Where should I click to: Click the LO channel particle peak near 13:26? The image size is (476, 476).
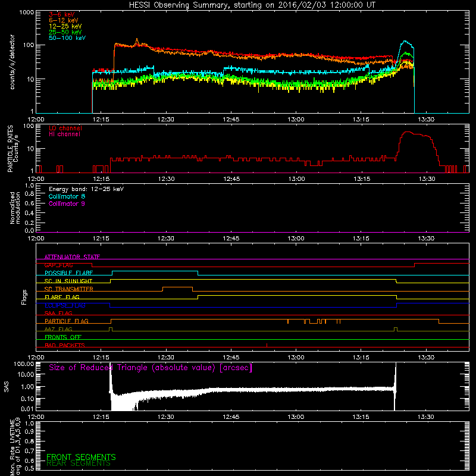click(408, 132)
